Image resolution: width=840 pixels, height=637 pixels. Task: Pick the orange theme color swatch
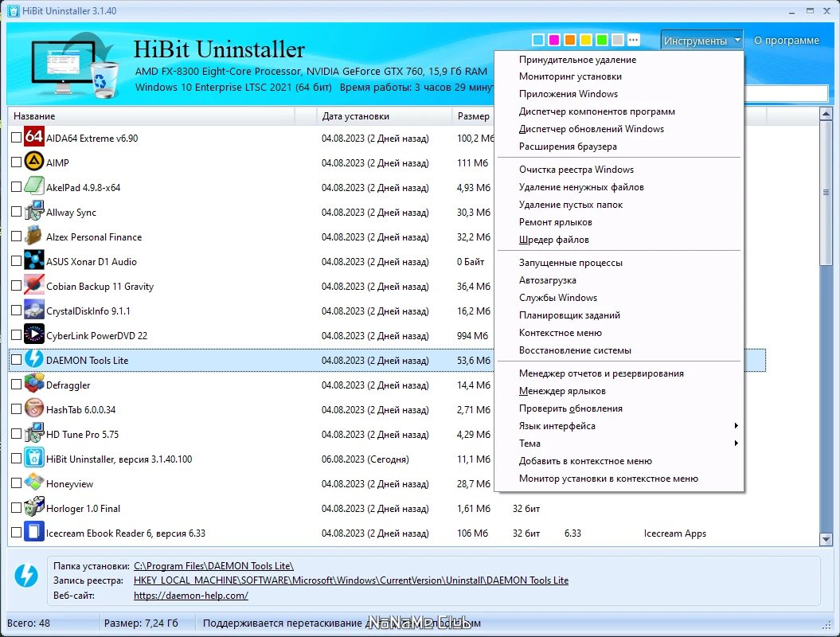[x=570, y=40]
